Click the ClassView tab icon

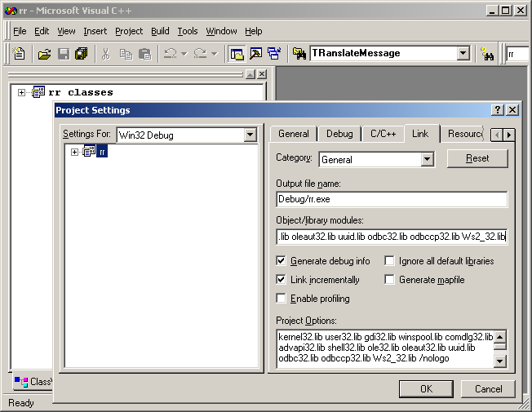[x=21, y=382]
